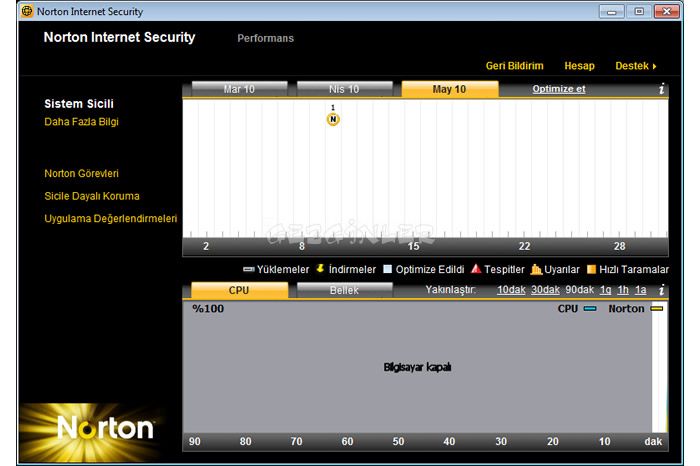The width and height of the screenshot is (700, 466).
Task: Open info icon beside Optimize et
Action: click(x=662, y=89)
